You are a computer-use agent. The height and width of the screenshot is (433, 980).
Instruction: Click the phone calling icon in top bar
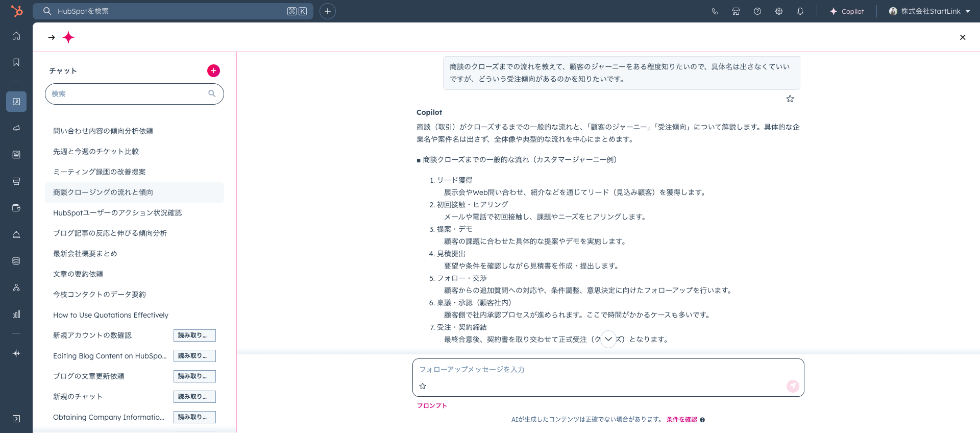(x=715, y=11)
